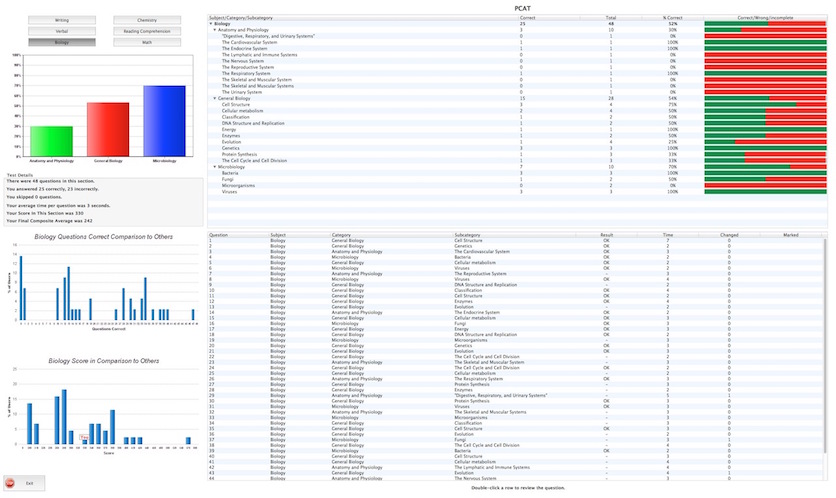Select question 14 Endocrine System row

click(515, 312)
